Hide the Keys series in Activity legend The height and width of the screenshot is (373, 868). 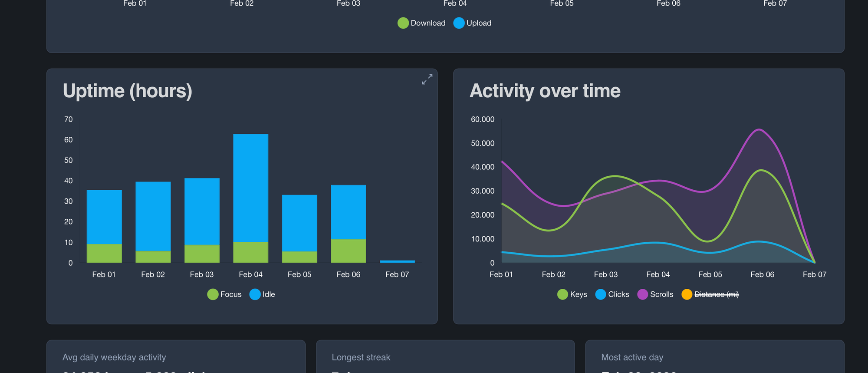[572, 294]
